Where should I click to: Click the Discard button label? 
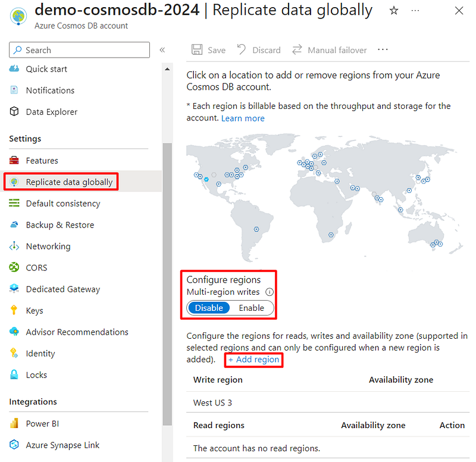pos(266,50)
